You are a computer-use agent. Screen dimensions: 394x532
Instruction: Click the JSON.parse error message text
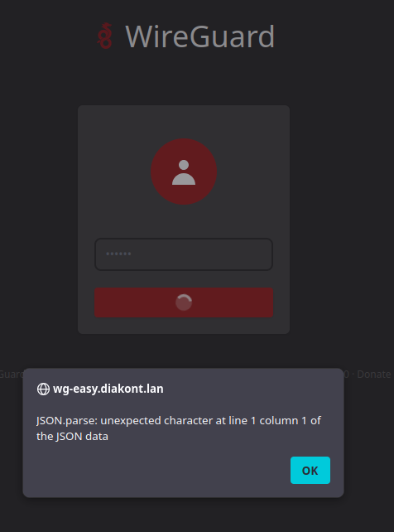(179, 428)
